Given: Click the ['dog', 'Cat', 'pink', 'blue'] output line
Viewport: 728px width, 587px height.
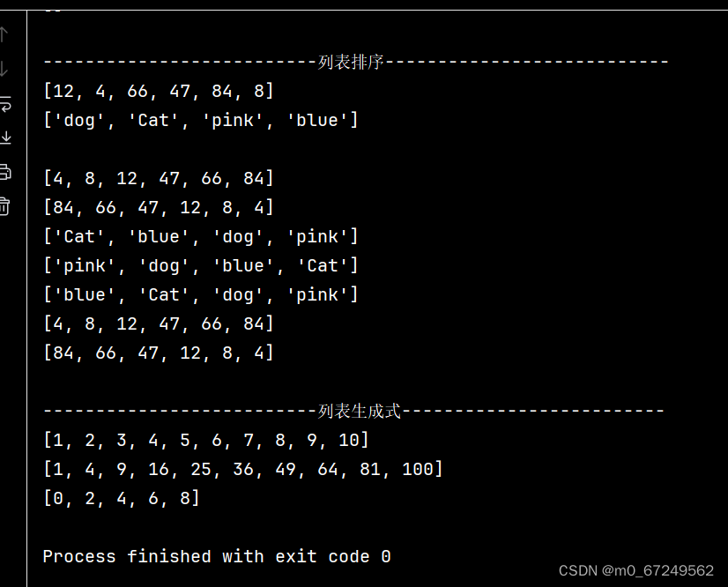Looking at the screenshot, I should click(x=201, y=120).
